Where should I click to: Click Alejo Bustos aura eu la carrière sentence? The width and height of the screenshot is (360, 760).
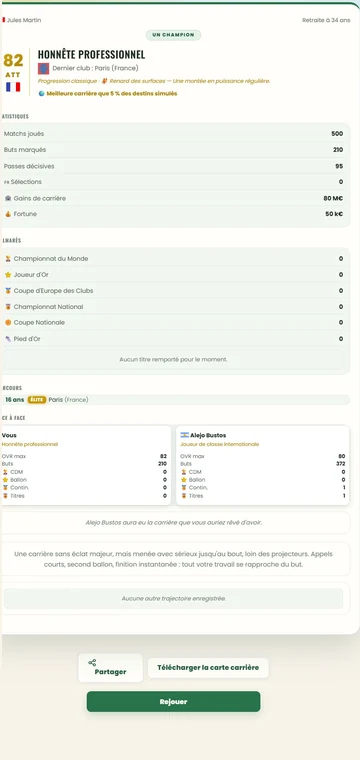click(x=174, y=522)
